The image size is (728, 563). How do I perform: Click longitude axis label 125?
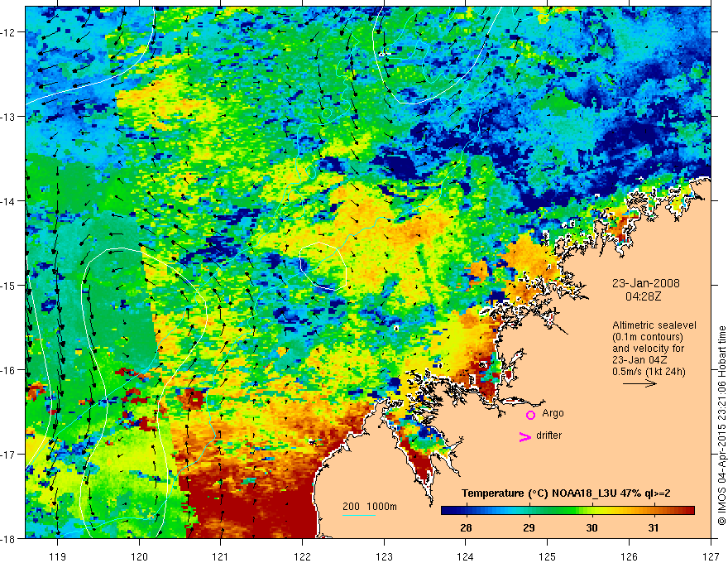[x=548, y=556]
